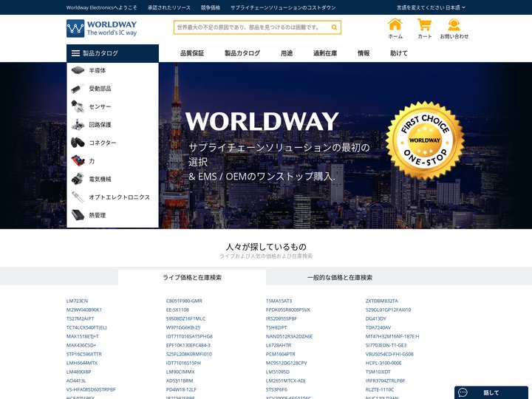
Task: Open part link DG413DY
Action: pyautogui.click(x=376, y=318)
